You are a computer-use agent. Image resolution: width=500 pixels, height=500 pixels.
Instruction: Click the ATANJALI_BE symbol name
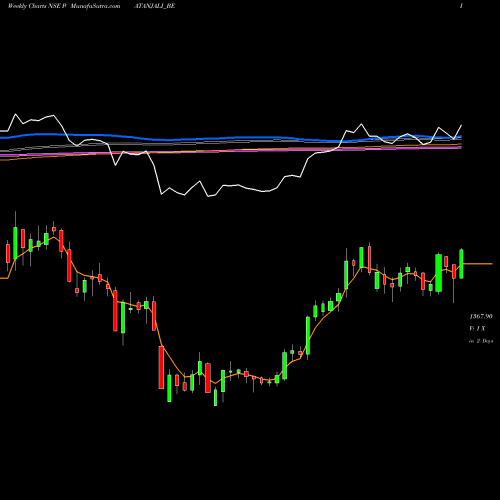[154, 6]
